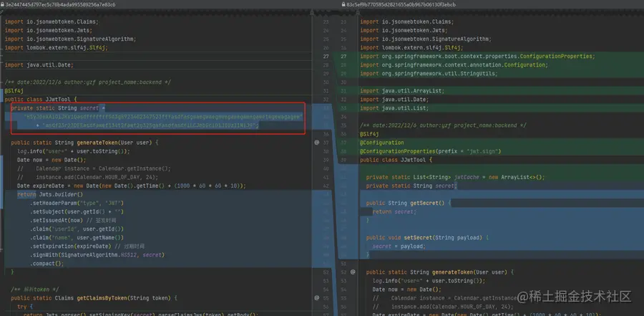Click import java.util.Date in left pane
Viewport: 644px width, 316px height.
39,65
